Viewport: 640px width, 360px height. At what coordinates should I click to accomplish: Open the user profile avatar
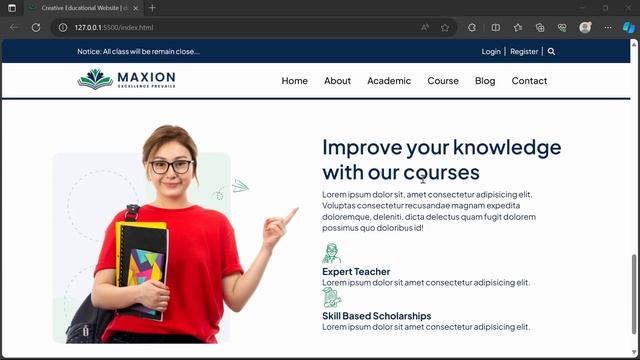pyautogui.click(x=585, y=27)
